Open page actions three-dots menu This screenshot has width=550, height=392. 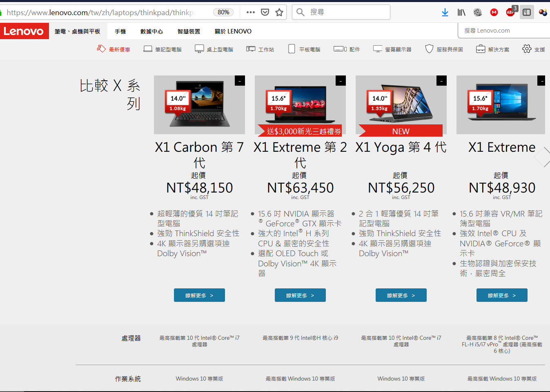coord(251,12)
